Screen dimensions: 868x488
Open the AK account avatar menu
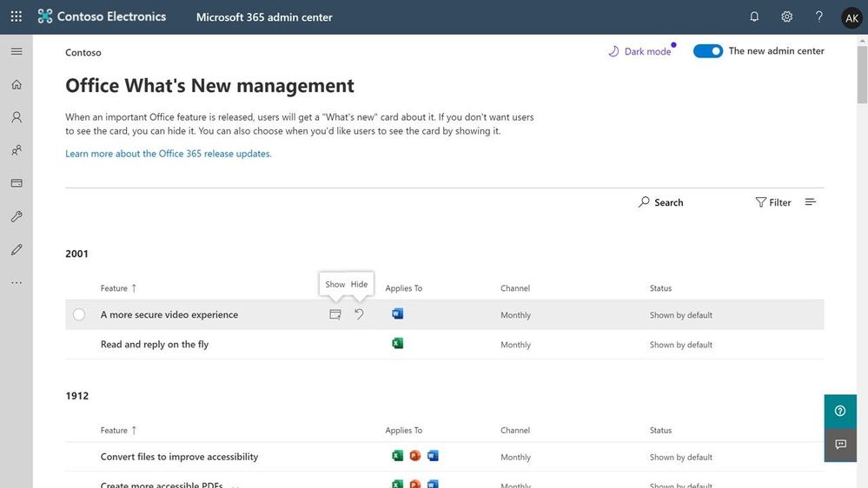(x=852, y=17)
